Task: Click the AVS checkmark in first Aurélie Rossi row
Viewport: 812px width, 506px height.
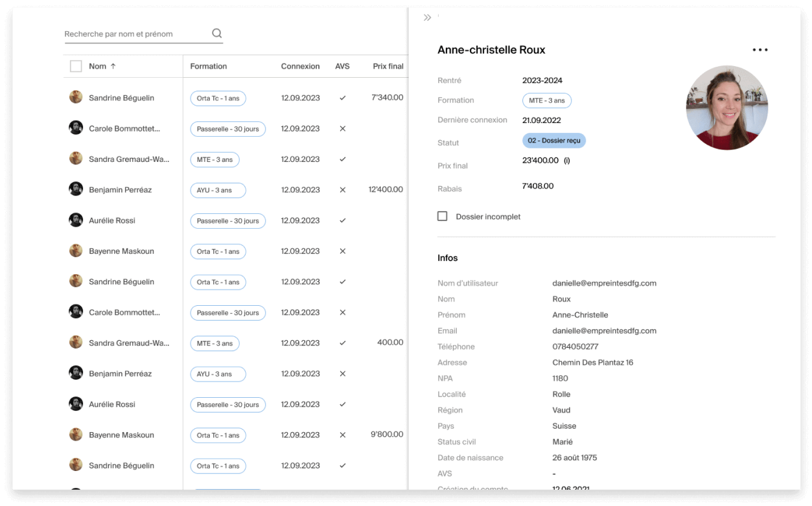Action: pos(343,220)
